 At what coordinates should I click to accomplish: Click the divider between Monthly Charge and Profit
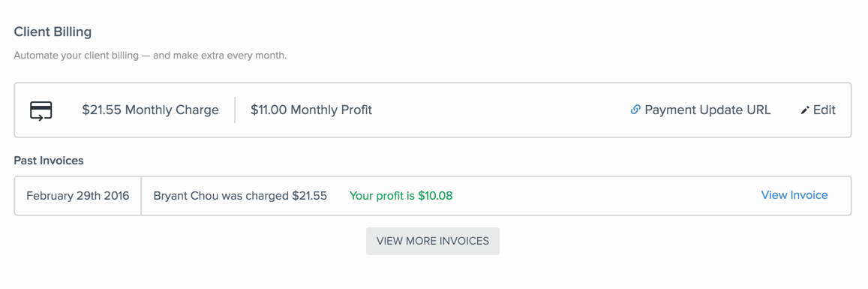point(235,110)
